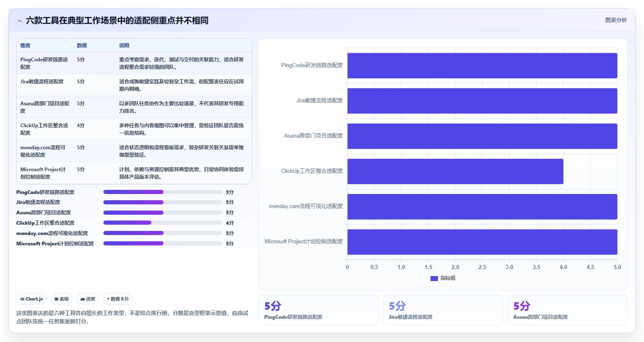Click the blue icon before the title
The image size is (644, 342).
[x=20, y=21]
